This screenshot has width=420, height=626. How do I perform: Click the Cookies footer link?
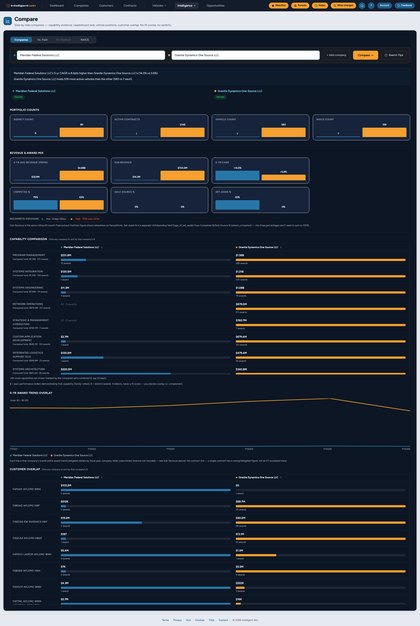[x=200, y=620]
